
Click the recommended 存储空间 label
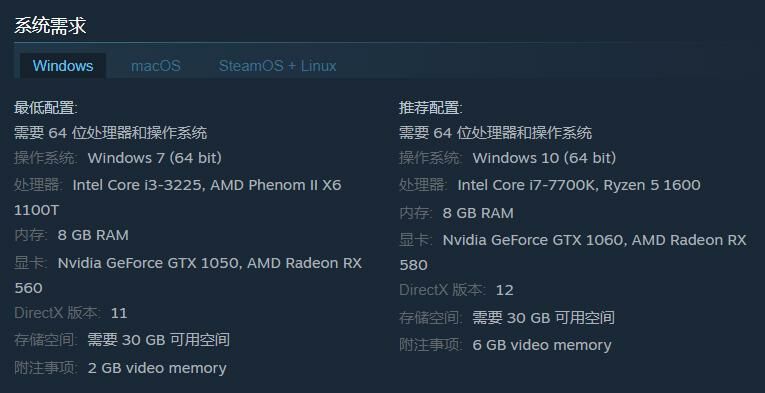click(x=430, y=318)
